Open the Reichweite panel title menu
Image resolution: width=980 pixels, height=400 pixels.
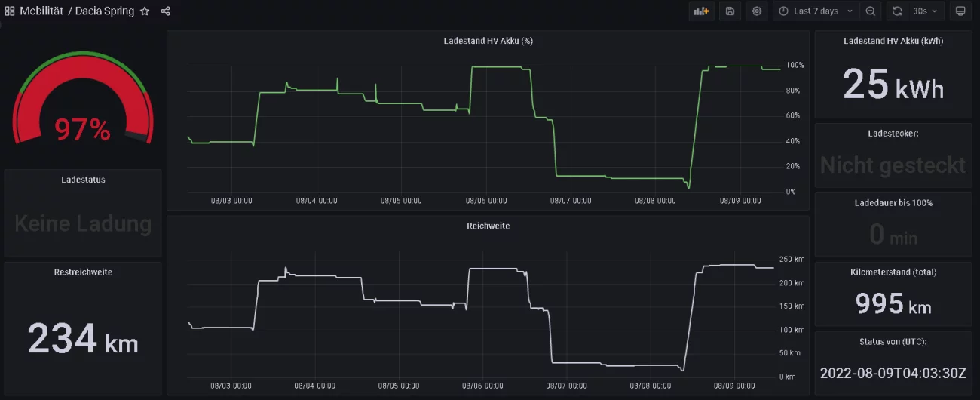(488, 226)
